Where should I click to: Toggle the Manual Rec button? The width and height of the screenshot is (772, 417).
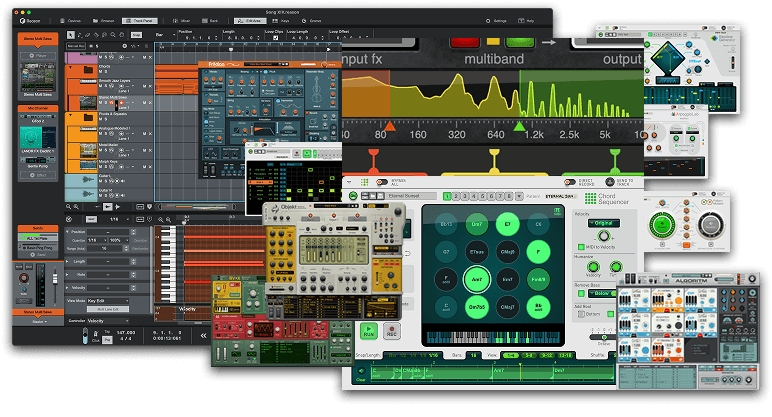pyautogui.click(x=76, y=46)
